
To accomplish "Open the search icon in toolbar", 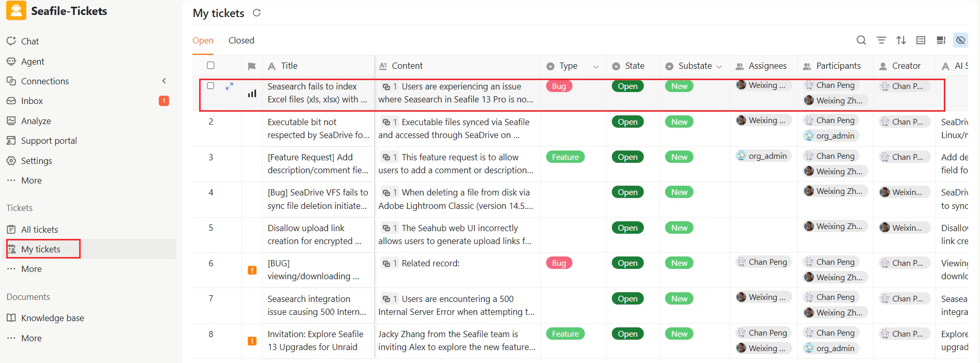I will (x=861, y=40).
